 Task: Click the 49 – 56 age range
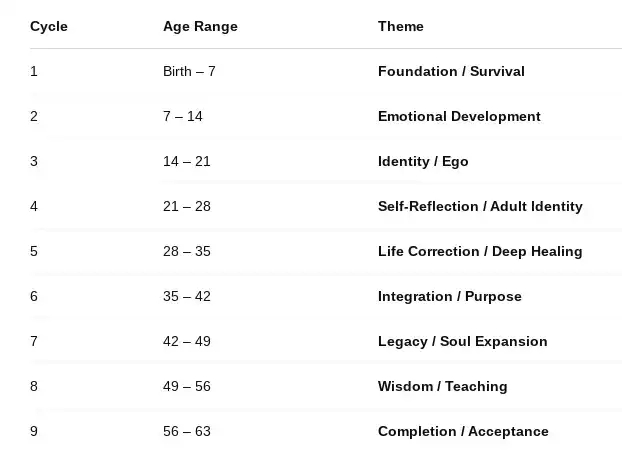tap(187, 386)
